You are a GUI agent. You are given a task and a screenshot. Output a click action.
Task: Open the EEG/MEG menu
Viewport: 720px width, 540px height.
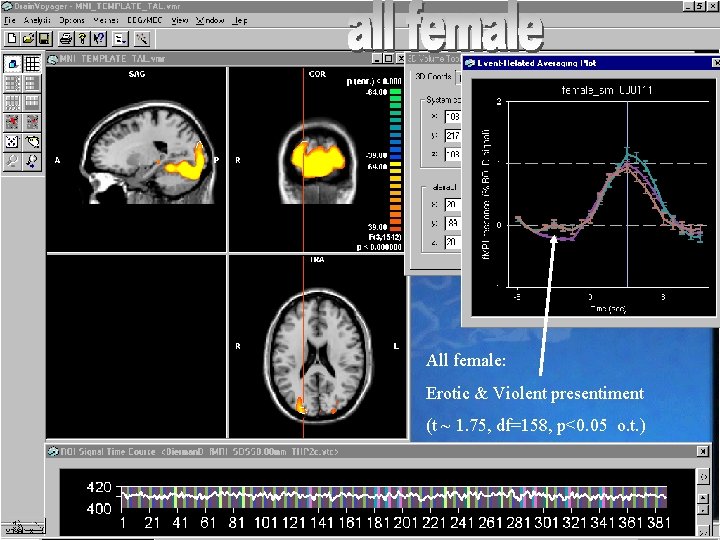145,21
